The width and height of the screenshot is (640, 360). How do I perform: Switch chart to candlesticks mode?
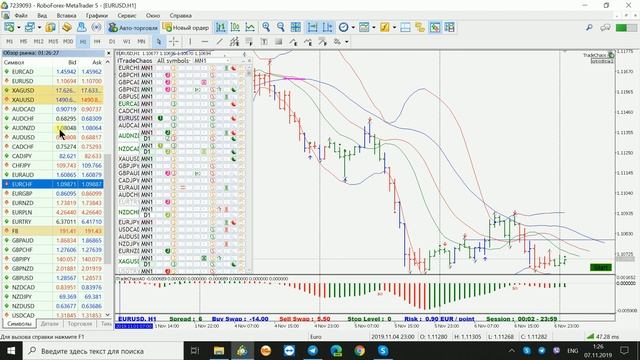(x=236, y=27)
